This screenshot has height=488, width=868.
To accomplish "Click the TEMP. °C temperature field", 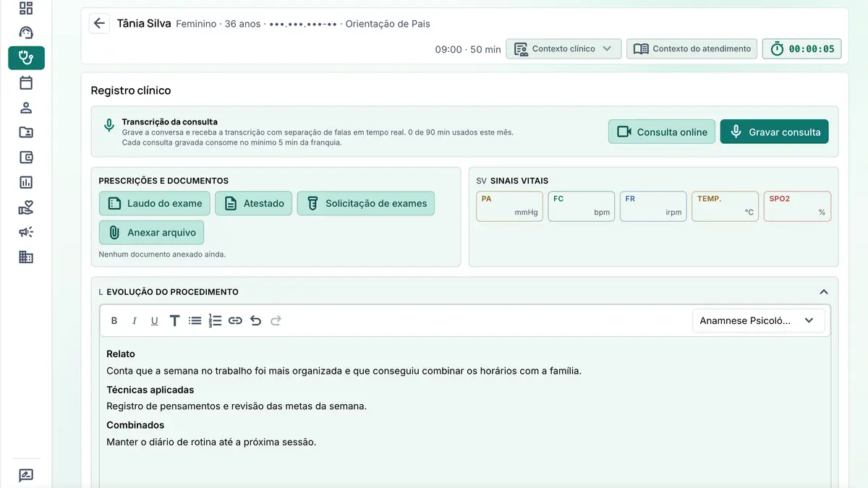I will click(726, 206).
